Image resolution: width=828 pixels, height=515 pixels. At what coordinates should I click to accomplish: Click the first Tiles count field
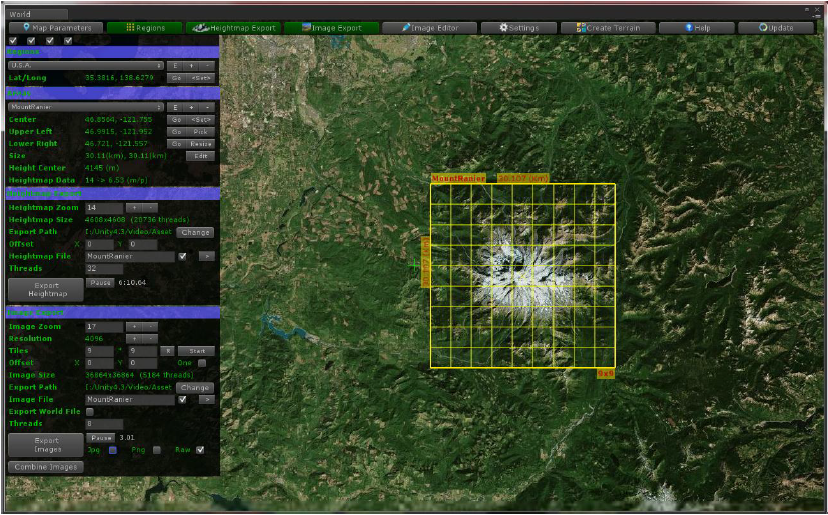(99, 351)
